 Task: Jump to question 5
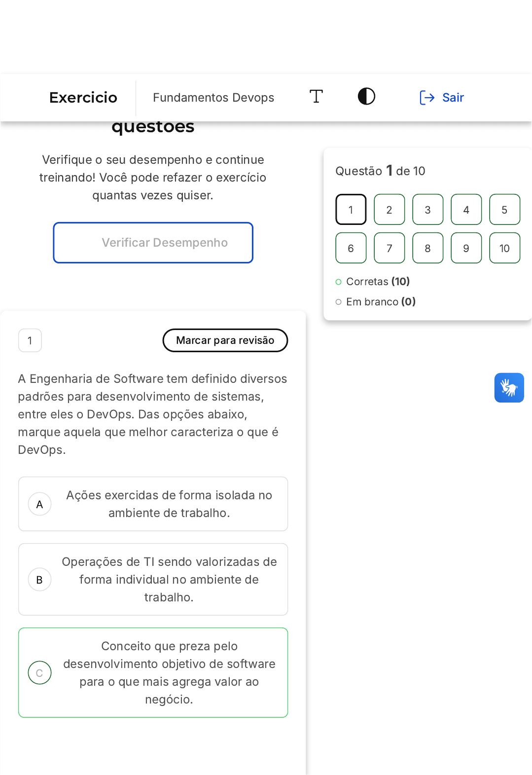point(504,210)
